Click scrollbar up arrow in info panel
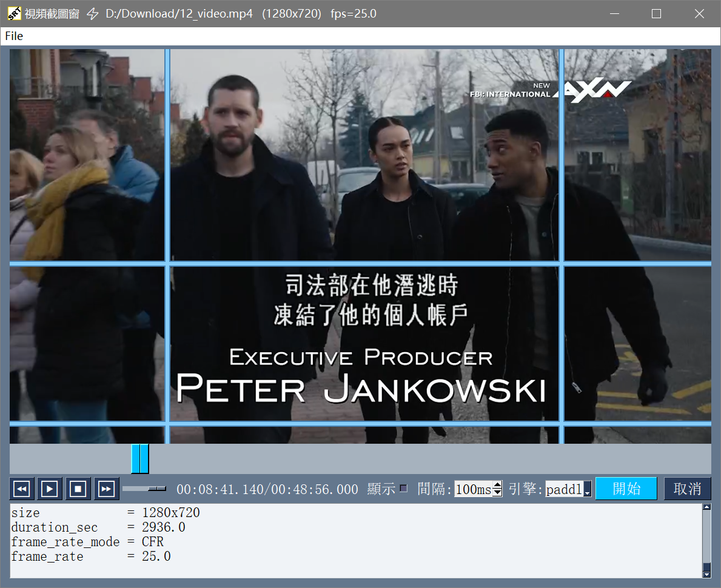 706,507
